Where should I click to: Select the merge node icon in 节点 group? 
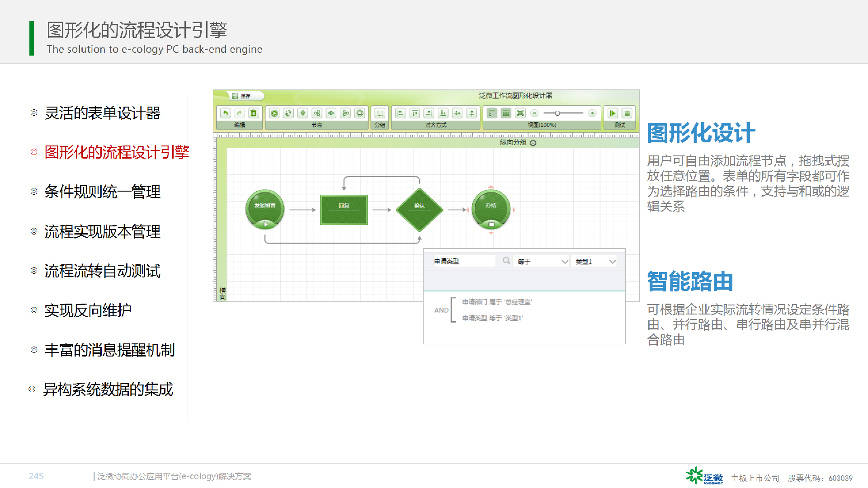[331, 113]
